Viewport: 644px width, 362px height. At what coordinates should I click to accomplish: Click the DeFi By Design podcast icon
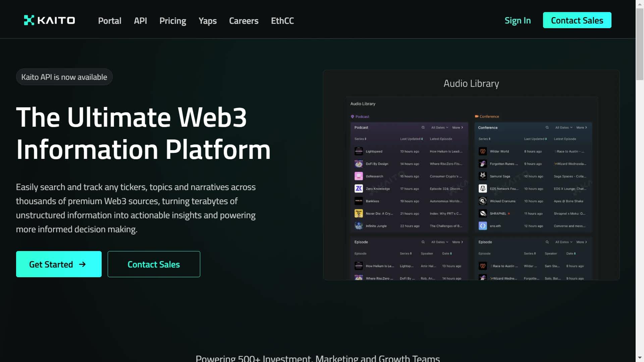click(359, 164)
